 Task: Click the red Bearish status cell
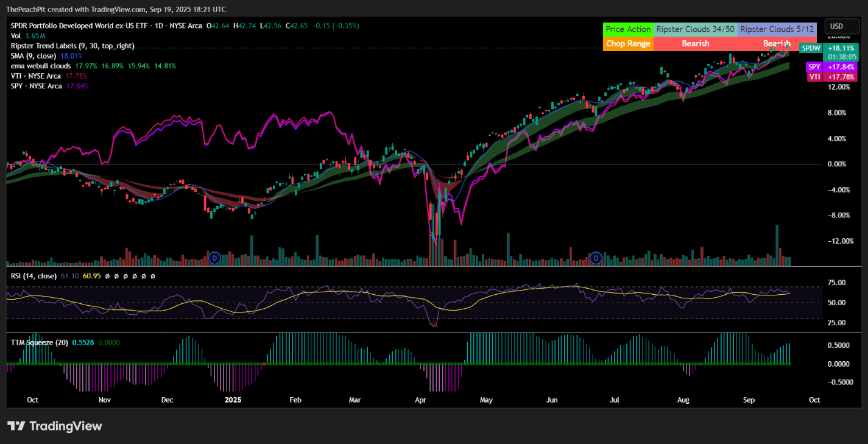696,44
